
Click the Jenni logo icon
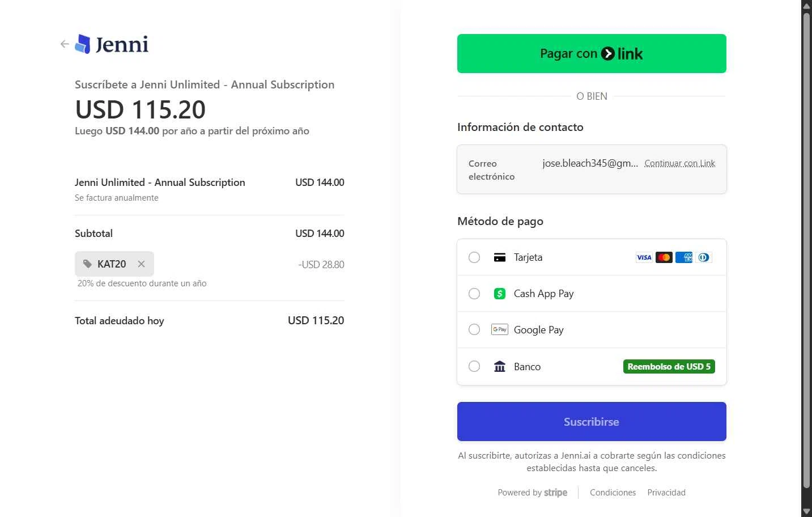pos(83,44)
